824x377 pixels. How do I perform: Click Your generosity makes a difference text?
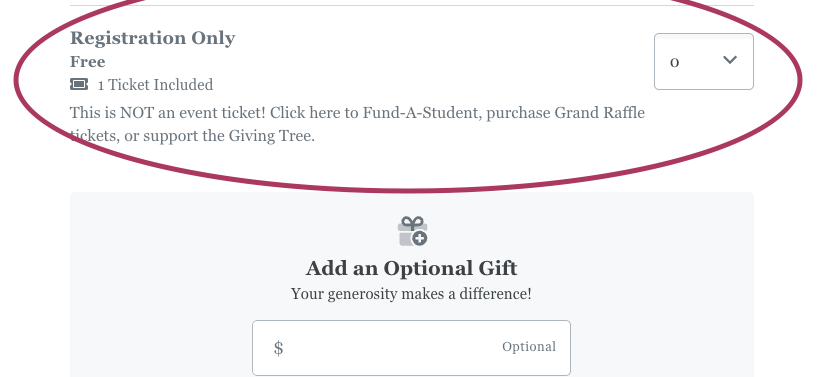click(x=411, y=293)
